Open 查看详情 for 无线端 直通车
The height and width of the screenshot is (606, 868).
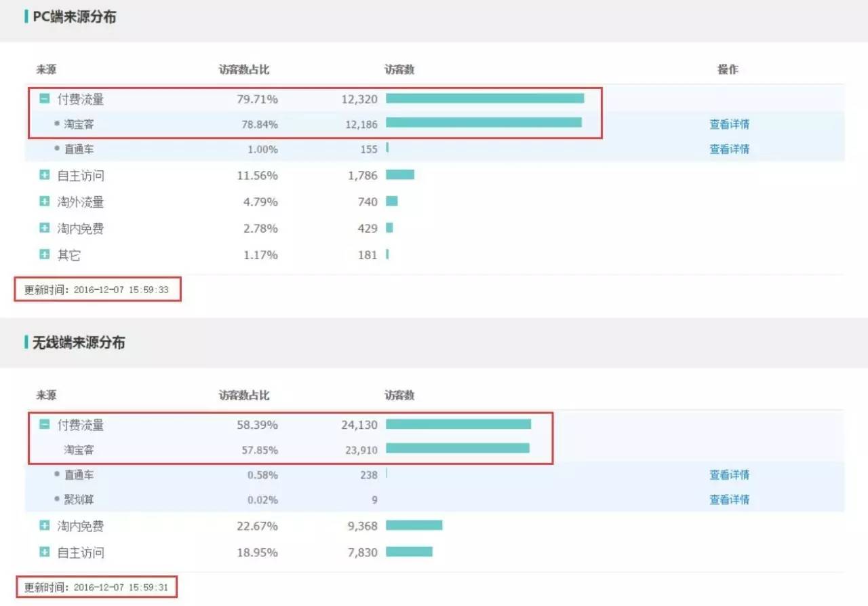[729, 475]
